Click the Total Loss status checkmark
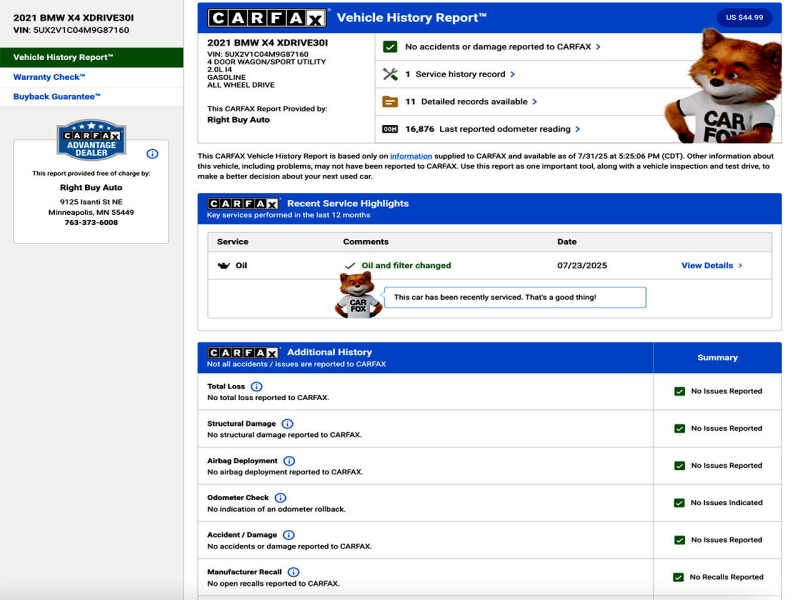Screen dimensions: 800x600 coord(680,391)
